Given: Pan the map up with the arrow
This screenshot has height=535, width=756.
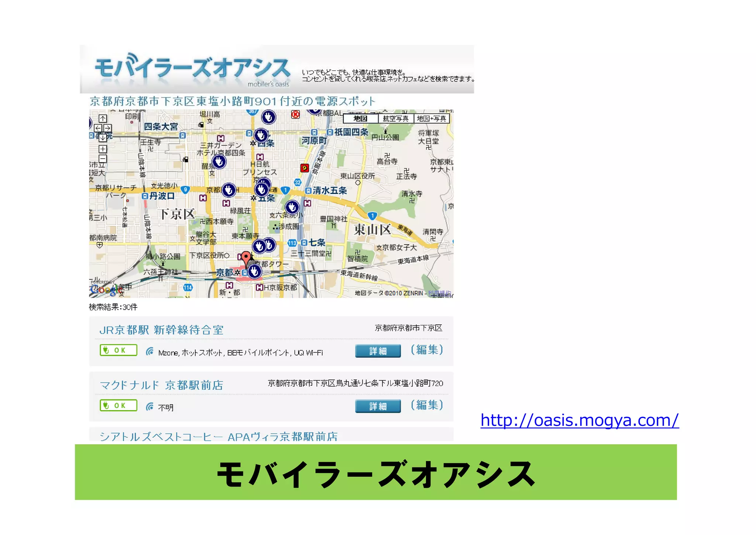Looking at the screenshot, I should pos(103,119).
